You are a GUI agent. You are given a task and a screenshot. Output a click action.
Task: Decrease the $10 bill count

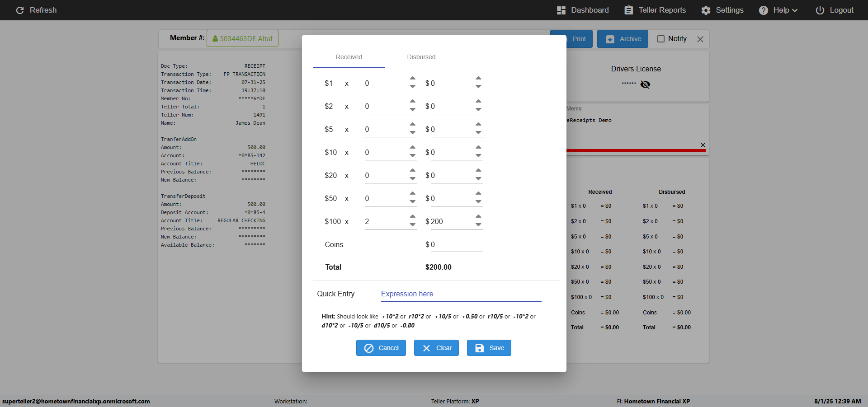[x=413, y=155]
